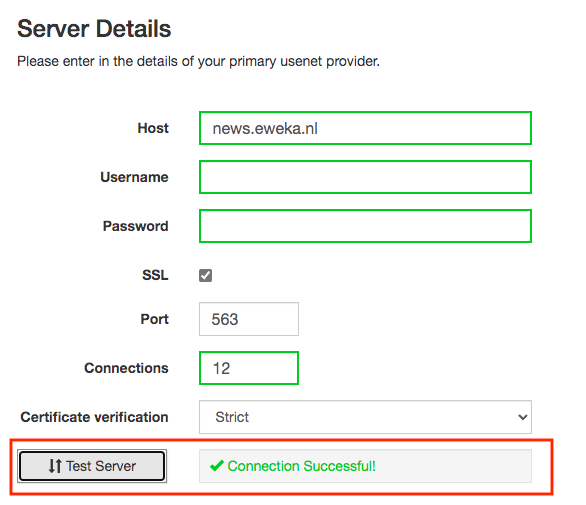
Task: Click the Server Details heading
Action: [94, 29]
